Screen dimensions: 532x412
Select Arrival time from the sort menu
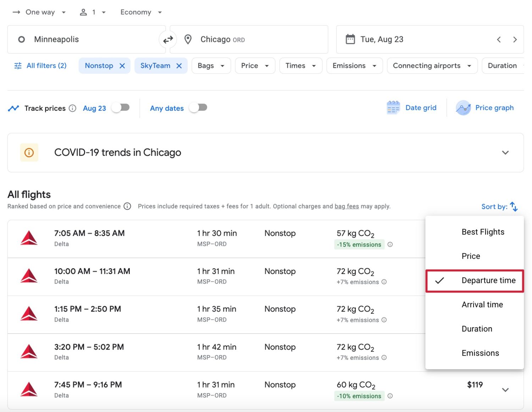(x=482, y=304)
